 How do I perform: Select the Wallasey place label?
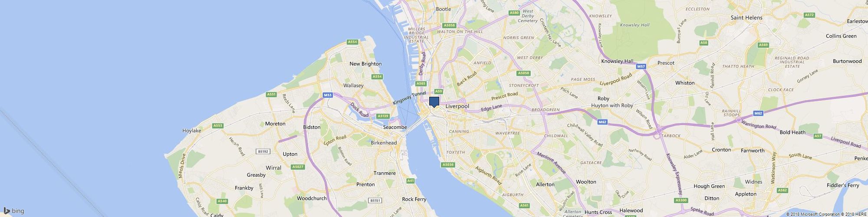pos(353,85)
